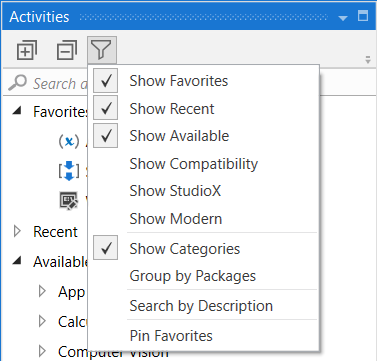Enable Show StudioX
This screenshot has width=377, height=361.
coord(203,191)
